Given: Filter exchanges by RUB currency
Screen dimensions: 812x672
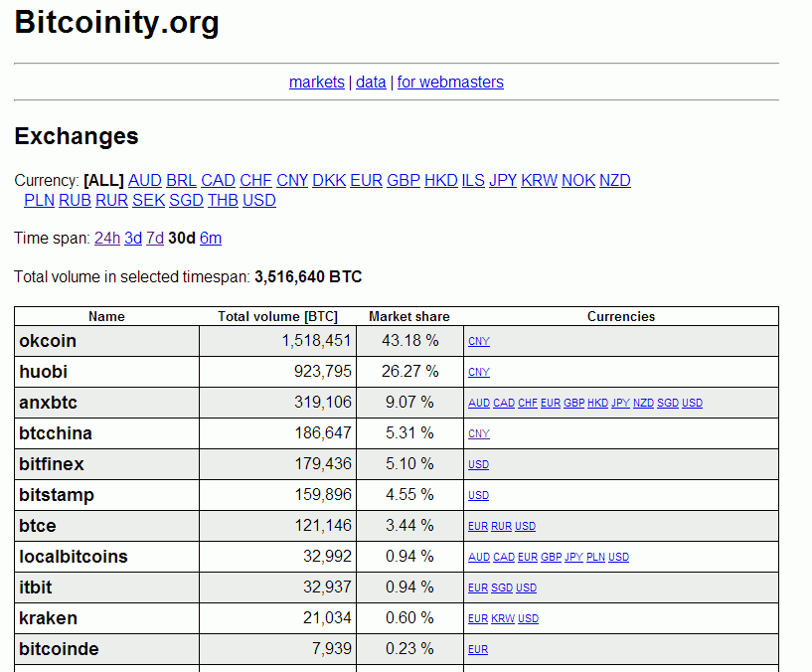Looking at the screenshot, I should 75,200.
